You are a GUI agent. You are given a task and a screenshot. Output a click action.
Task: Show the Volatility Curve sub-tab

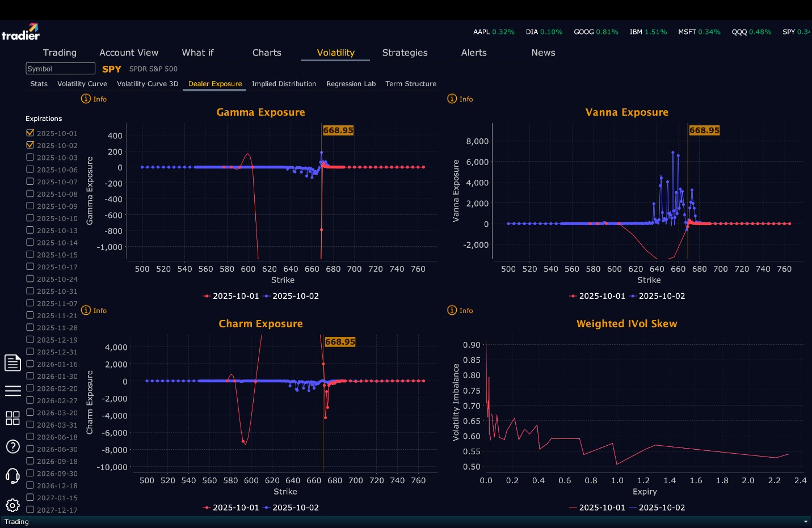point(82,84)
